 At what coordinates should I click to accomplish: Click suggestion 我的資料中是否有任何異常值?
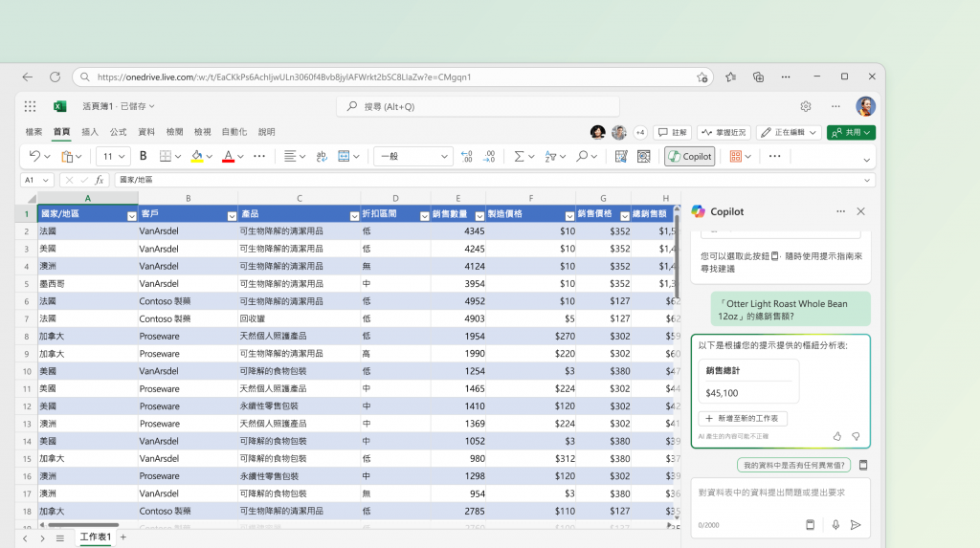coord(793,465)
